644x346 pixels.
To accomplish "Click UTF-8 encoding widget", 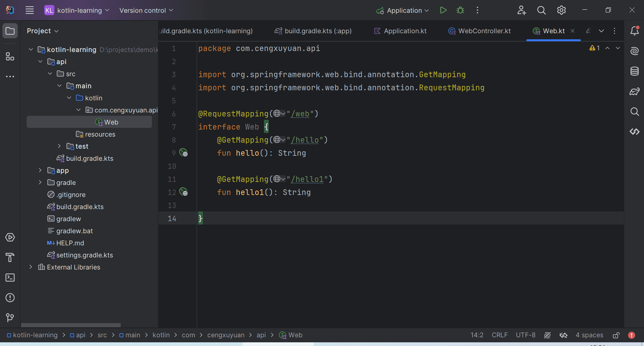I will pos(526,335).
